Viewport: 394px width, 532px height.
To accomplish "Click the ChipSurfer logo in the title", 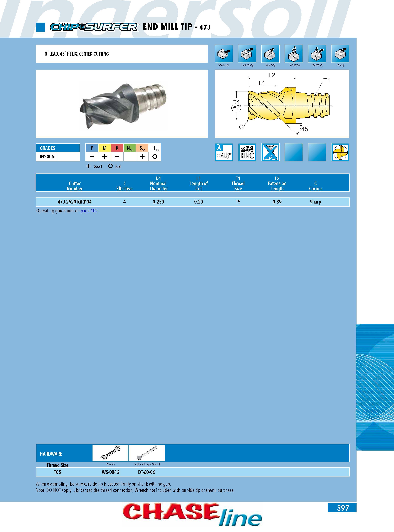I will 95,27.
